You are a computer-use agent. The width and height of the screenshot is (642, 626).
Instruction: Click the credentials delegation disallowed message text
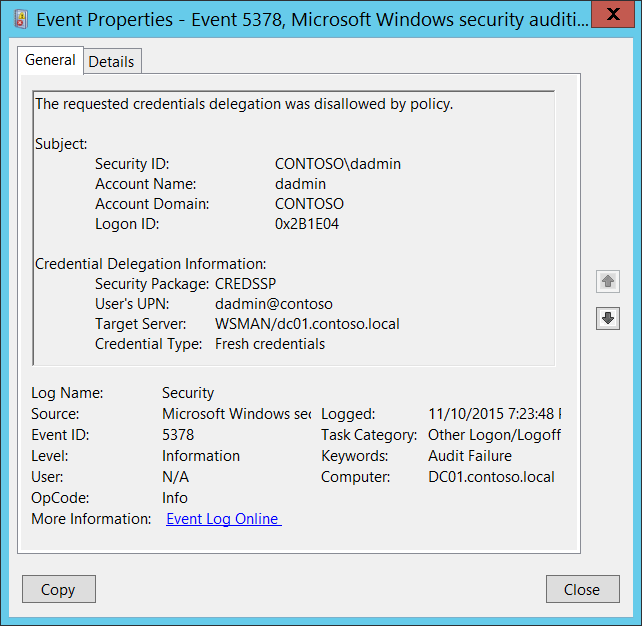point(244,103)
